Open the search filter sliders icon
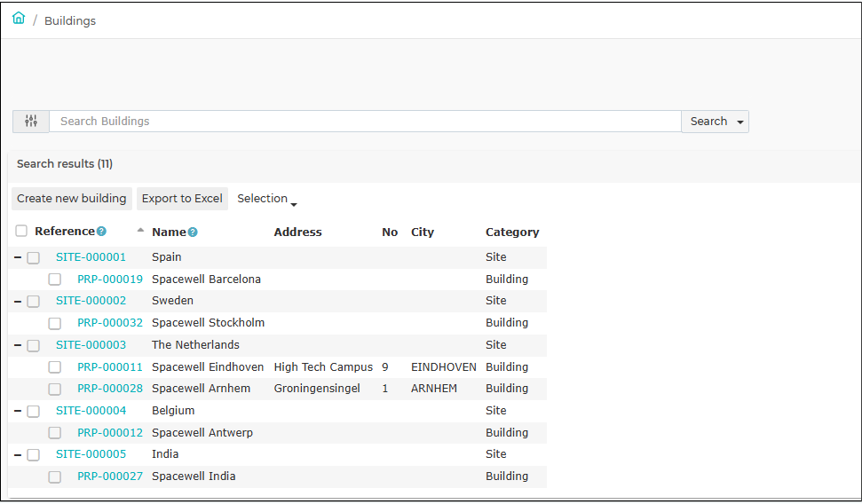862x504 pixels. (31, 122)
